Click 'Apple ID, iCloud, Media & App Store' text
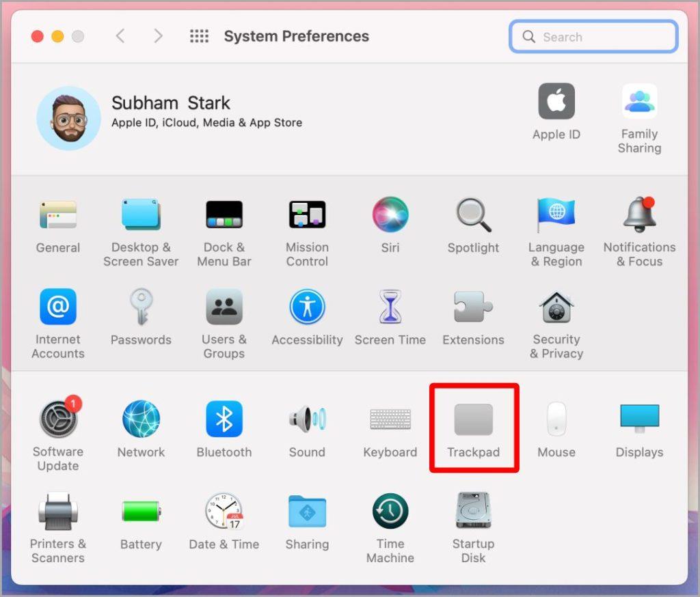The width and height of the screenshot is (700, 597). click(206, 123)
